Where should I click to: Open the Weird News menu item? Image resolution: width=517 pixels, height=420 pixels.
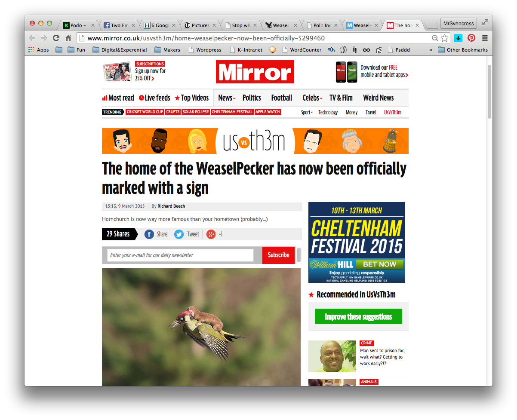pos(379,98)
